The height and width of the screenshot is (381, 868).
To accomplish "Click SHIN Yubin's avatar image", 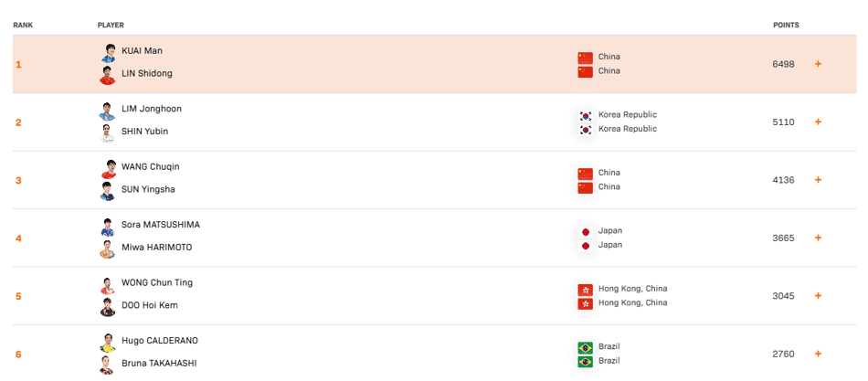I will point(108,133).
